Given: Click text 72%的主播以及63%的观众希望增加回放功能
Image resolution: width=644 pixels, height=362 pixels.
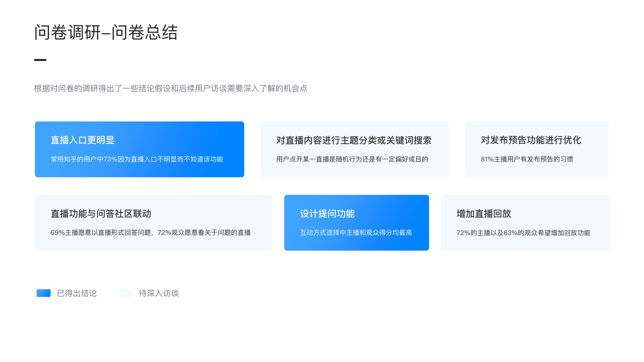Looking at the screenshot, I should tap(523, 233).
